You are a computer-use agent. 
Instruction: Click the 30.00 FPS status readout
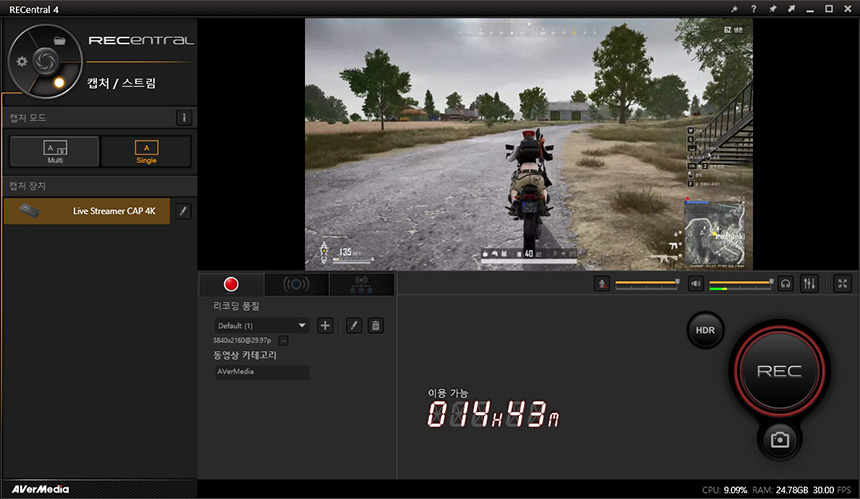tap(832, 490)
